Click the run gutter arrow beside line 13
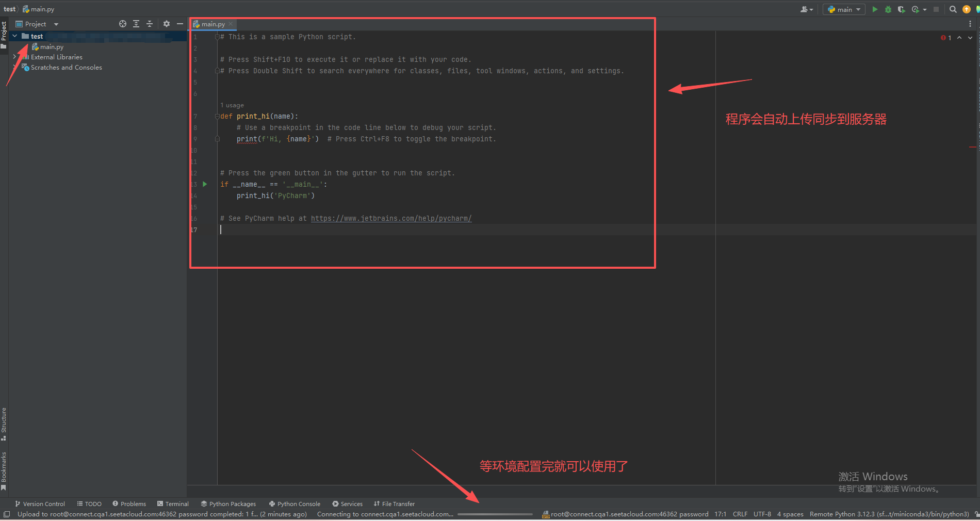This screenshot has height=521, width=980. [205, 184]
